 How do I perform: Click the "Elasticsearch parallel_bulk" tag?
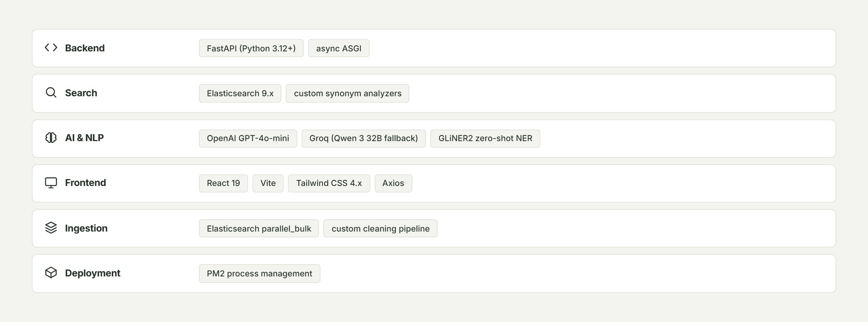point(259,228)
